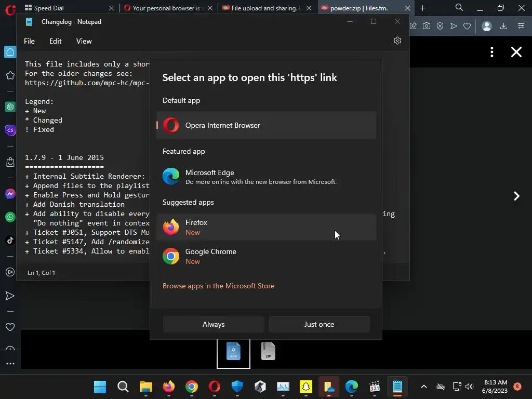Select the powder.zip Files.fm tab
532x399 pixels.
pyautogui.click(x=360, y=8)
